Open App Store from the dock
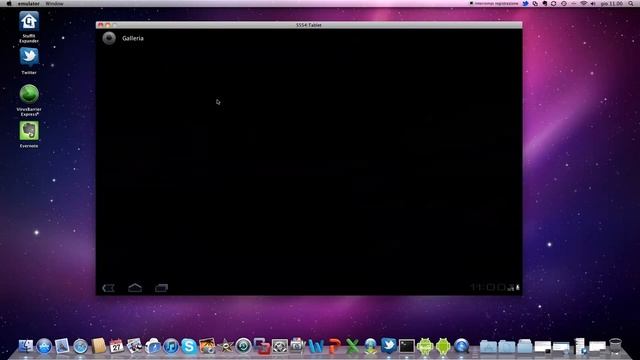The height and width of the screenshot is (360, 640). [x=44, y=346]
